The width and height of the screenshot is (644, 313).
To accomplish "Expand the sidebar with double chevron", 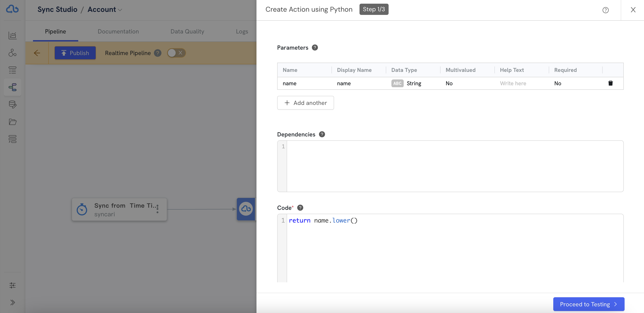I will tap(12, 302).
